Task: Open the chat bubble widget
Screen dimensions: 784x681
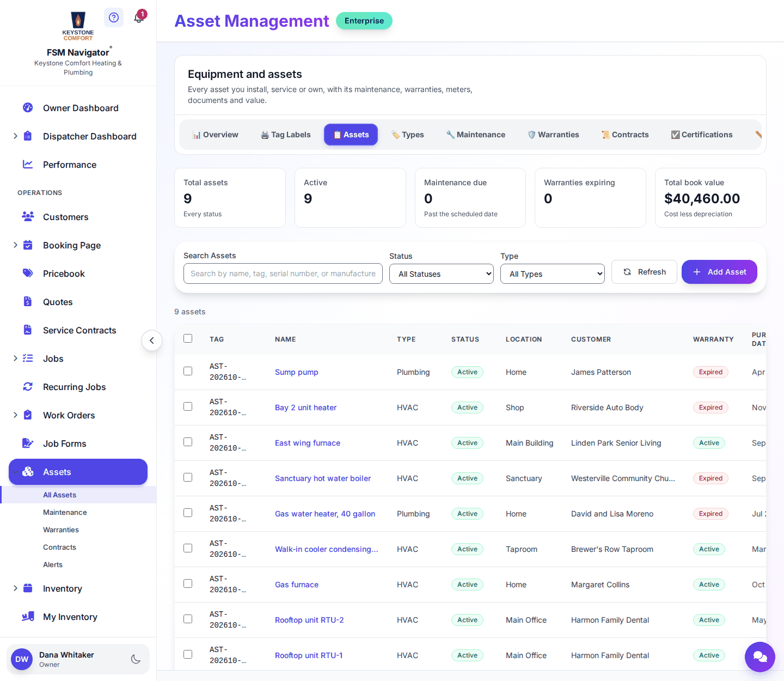Action: [760, 657]
